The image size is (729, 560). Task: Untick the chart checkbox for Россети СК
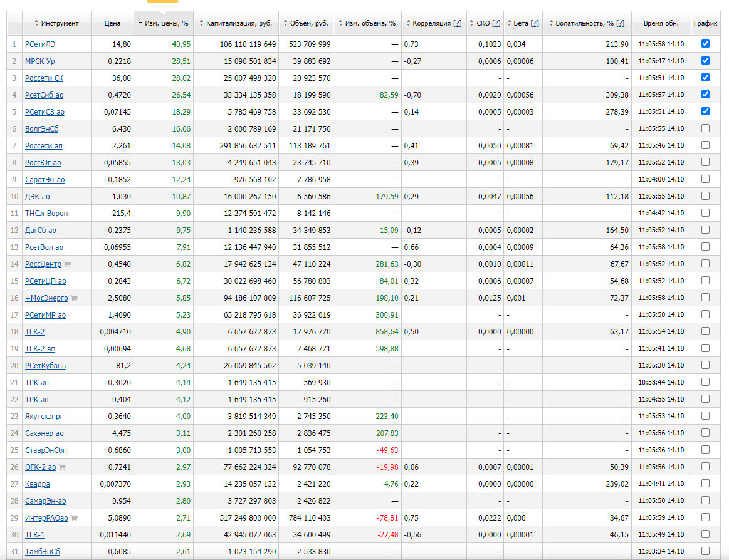705,78
